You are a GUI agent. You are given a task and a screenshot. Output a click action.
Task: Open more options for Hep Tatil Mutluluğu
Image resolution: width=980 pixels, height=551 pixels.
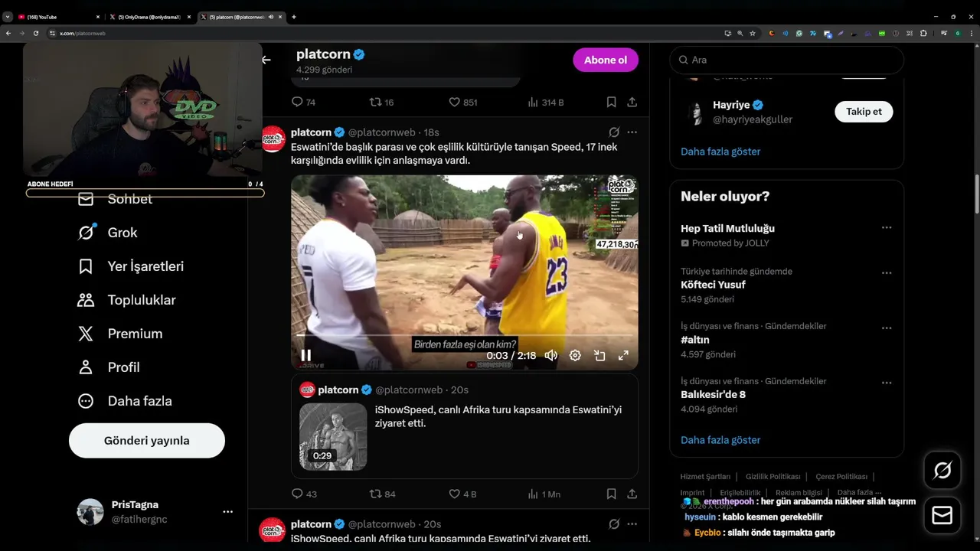tap(887, 228)
